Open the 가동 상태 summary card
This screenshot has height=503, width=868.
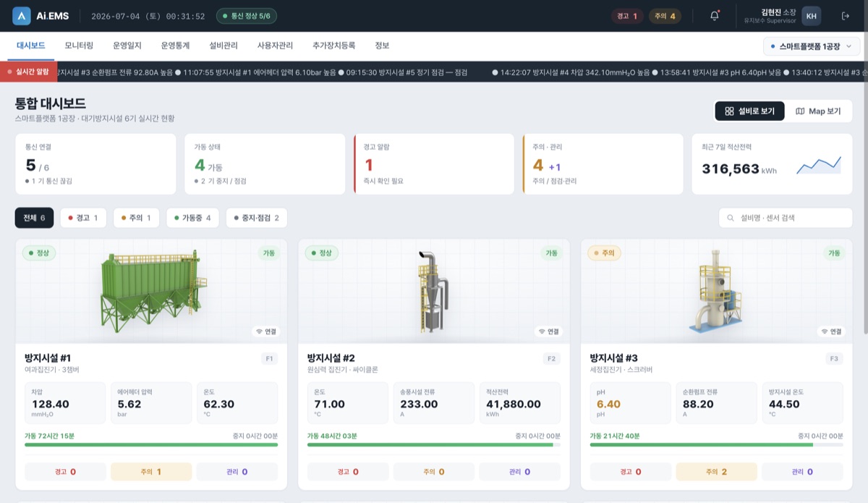tap(265, 164)
